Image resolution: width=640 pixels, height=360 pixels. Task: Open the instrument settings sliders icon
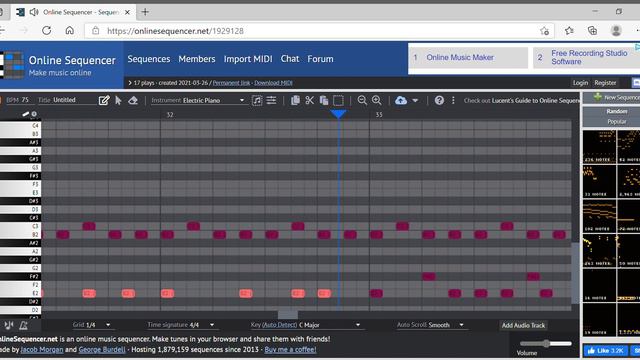271,100
